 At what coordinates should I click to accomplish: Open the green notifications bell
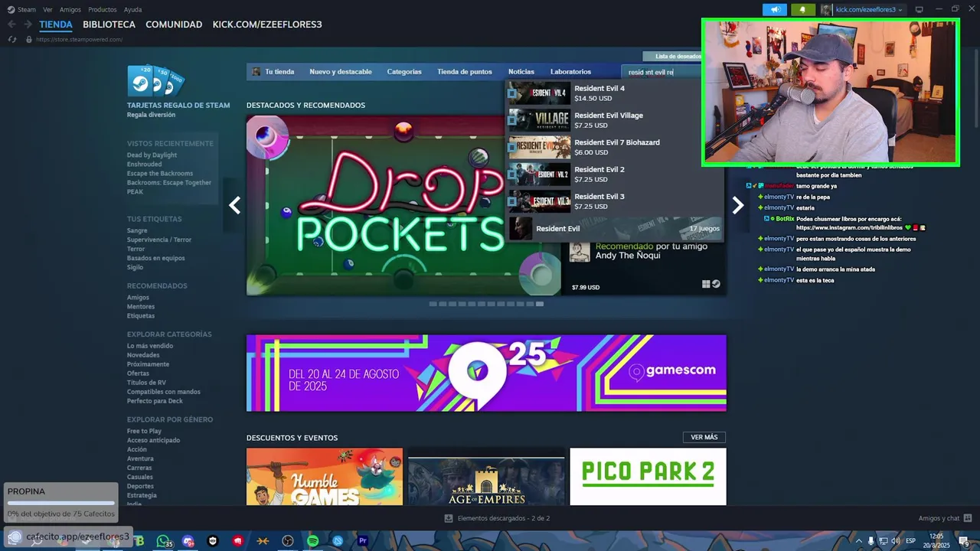pos(803,10)
